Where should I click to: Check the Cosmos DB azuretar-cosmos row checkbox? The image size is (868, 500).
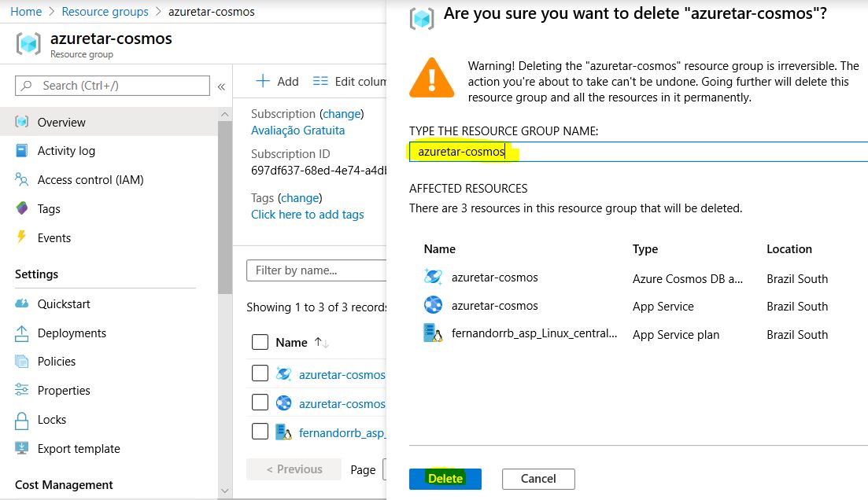tap(260, 373)
